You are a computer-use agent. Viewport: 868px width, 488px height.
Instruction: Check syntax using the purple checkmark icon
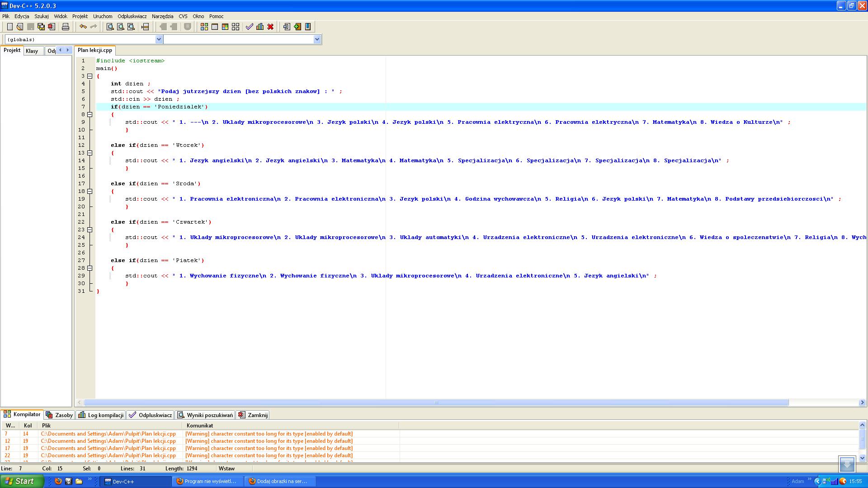coord(250,27)
